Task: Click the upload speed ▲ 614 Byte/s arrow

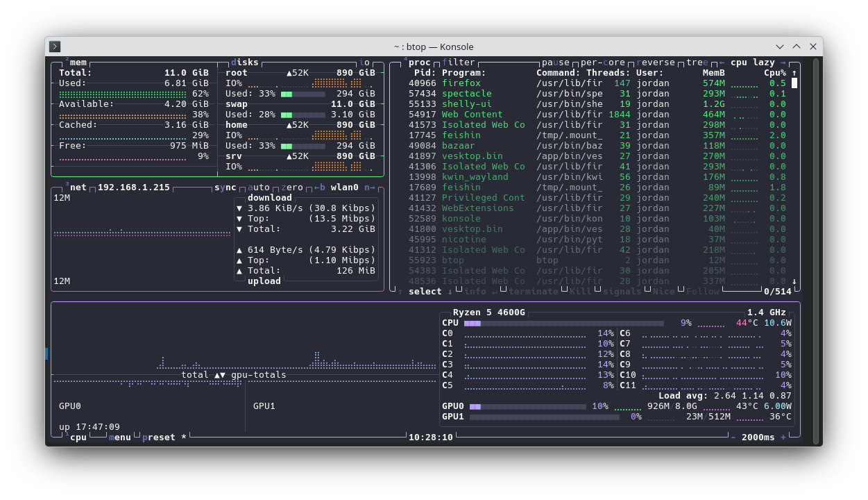Action: tap(239, 250)
